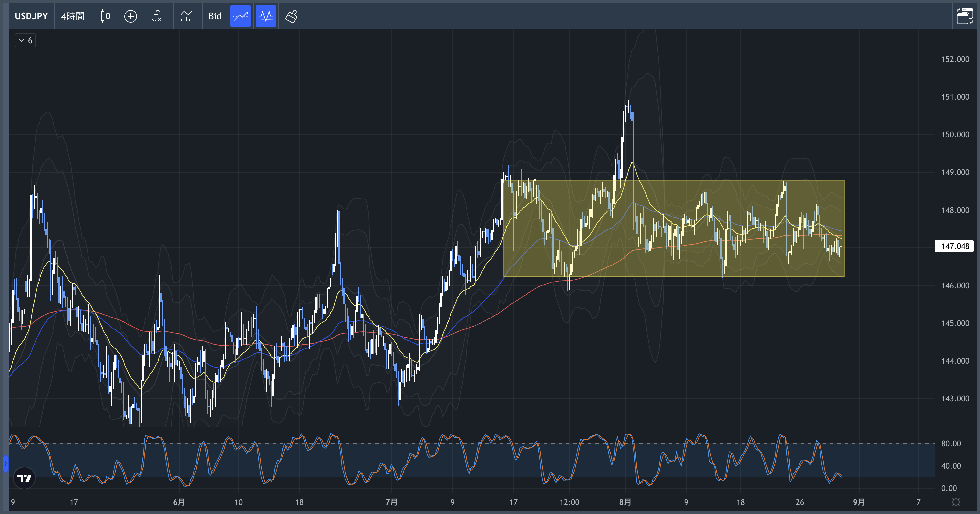Click the 8月 date label on time axis
This screenshot has width=980, height=514.
tap(625, 502)
